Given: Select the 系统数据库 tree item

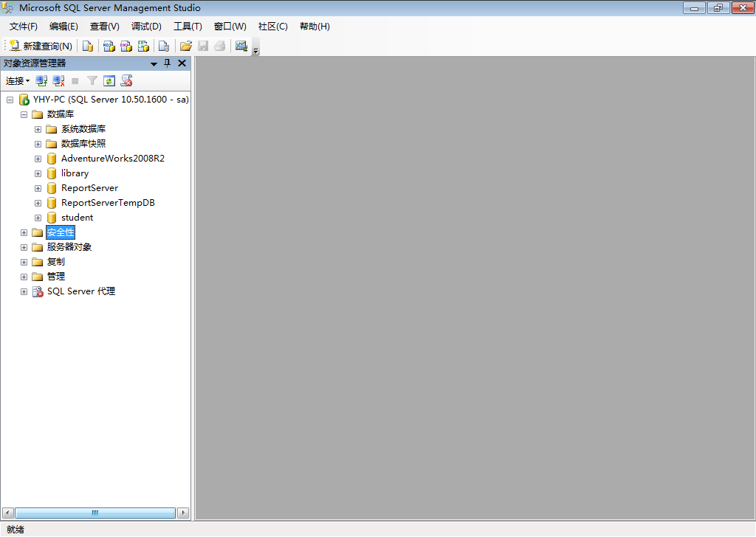Looking at the screenshot, I should [83, 129].
